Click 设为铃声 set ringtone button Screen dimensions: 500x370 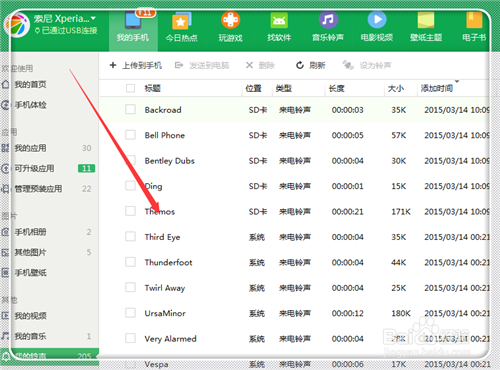[367, 65]
